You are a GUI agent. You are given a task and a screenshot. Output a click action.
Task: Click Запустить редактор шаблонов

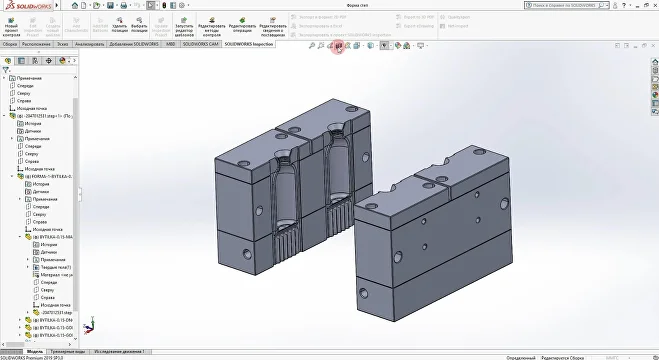[184, 27]
